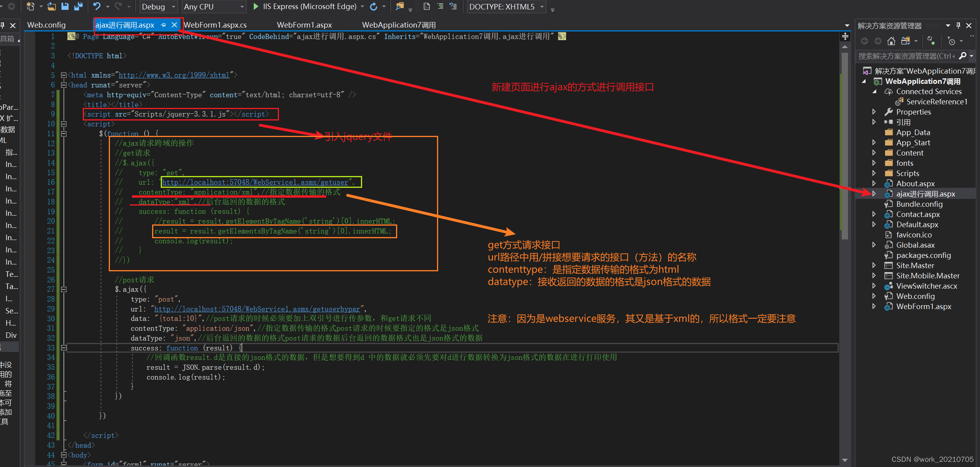This screenshot has width=980, height=467.
Task: Collapse the script block at line 10
Action: coord(64,124)
